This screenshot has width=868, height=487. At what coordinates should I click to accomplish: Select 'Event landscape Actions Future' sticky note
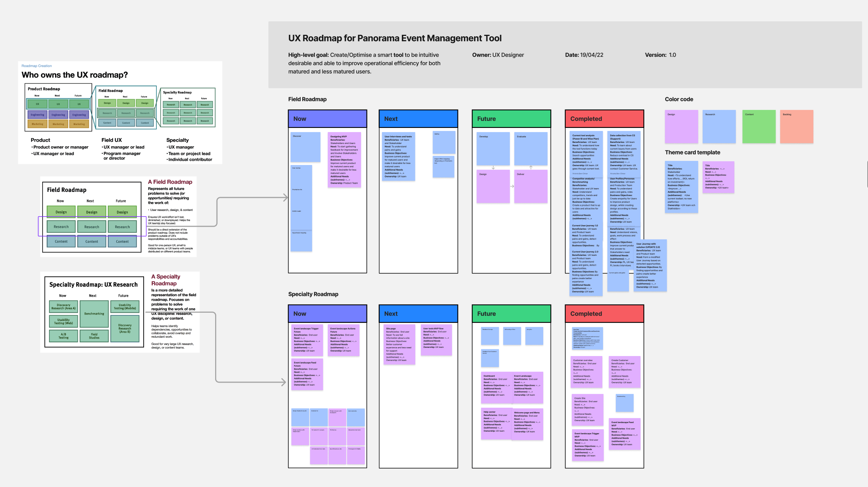(x=344, y=340)
